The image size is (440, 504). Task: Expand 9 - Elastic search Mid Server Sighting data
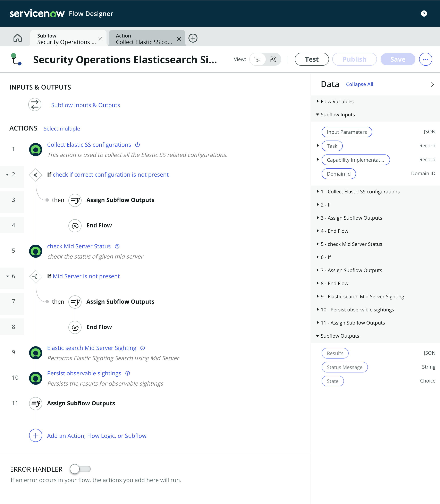318,296
